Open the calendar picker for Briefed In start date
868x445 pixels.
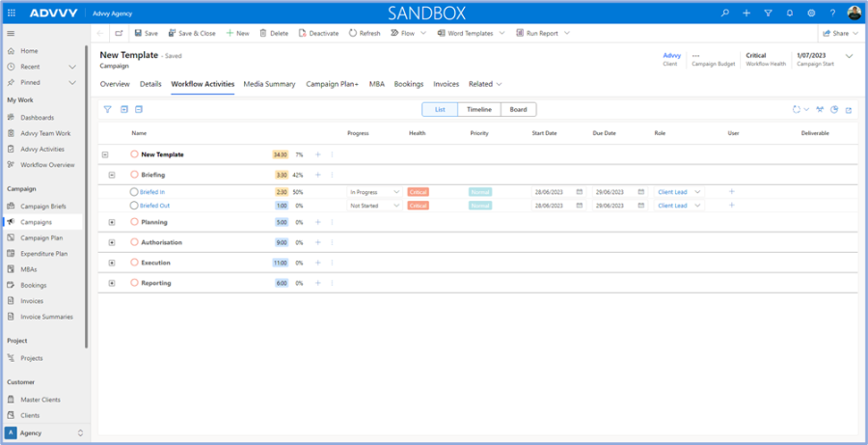[580, 192]
